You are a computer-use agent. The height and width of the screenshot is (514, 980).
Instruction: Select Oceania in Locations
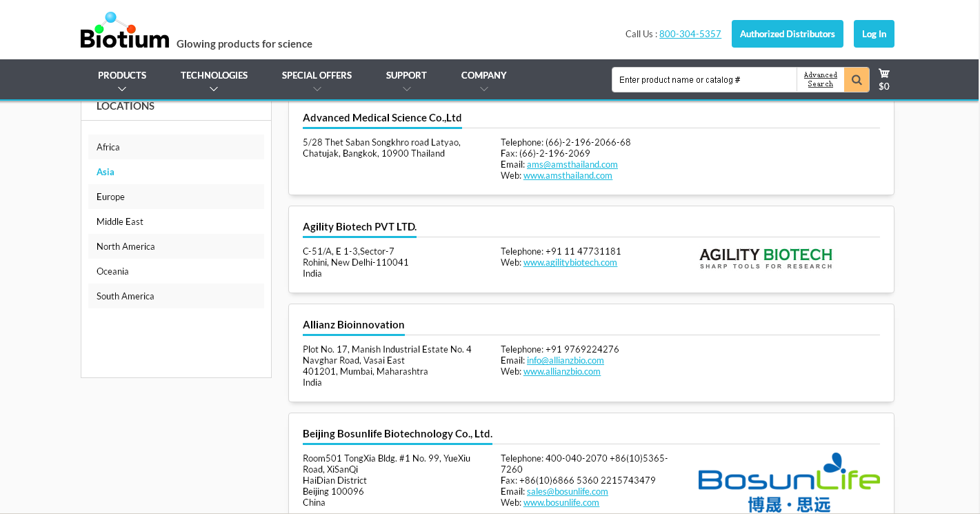[176, 271]
